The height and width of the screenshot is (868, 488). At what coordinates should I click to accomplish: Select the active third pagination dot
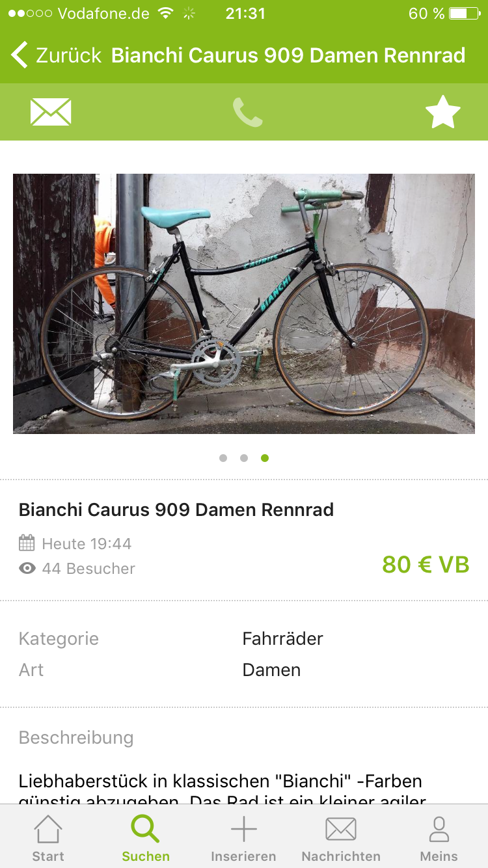pos(265,458)
